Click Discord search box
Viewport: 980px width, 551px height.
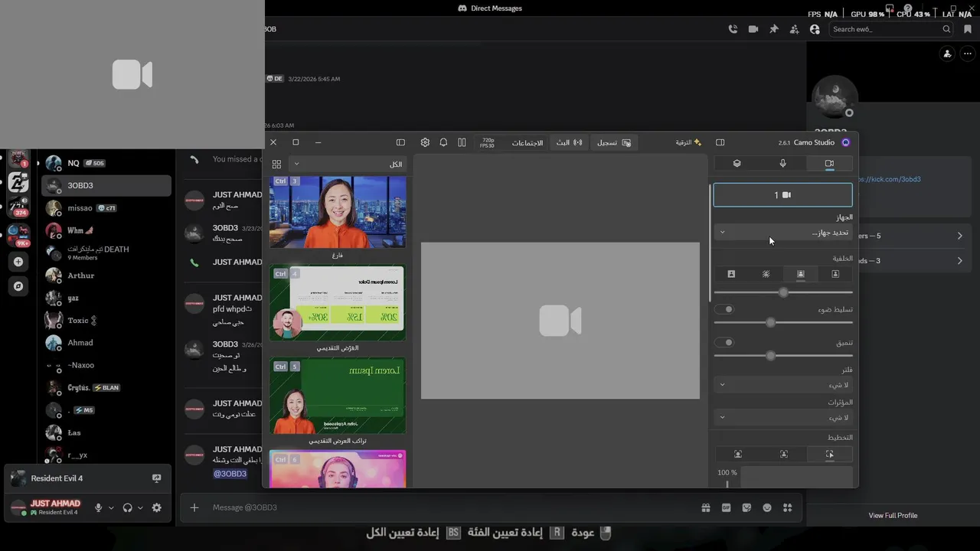point(891,29)
